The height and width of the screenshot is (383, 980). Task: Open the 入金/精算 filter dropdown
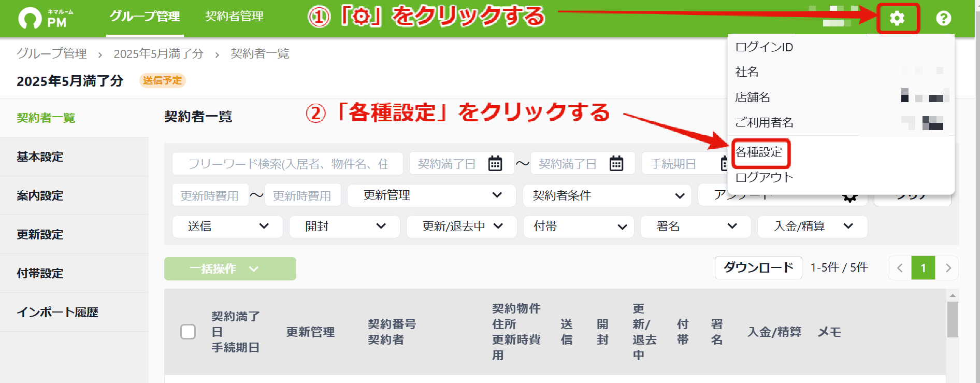[812, 226]
